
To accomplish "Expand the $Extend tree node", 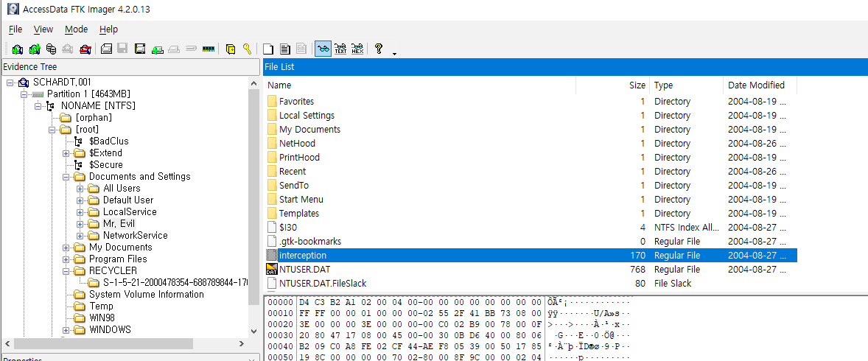I will [x=66, y=153].
